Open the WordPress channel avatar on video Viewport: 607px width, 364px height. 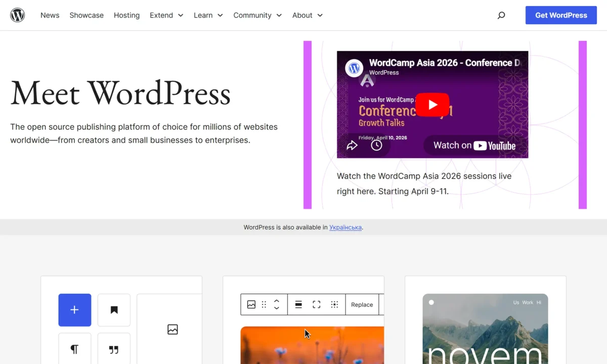(355, 67)
